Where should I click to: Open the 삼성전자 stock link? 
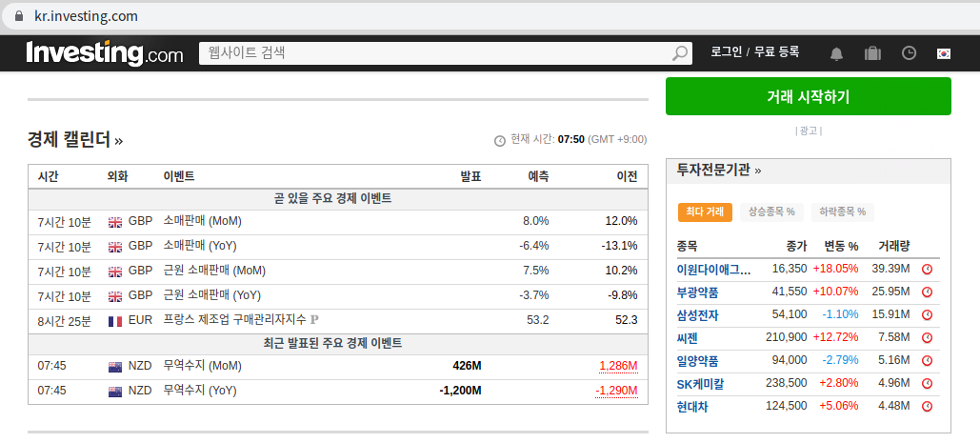tap(697, 315)
